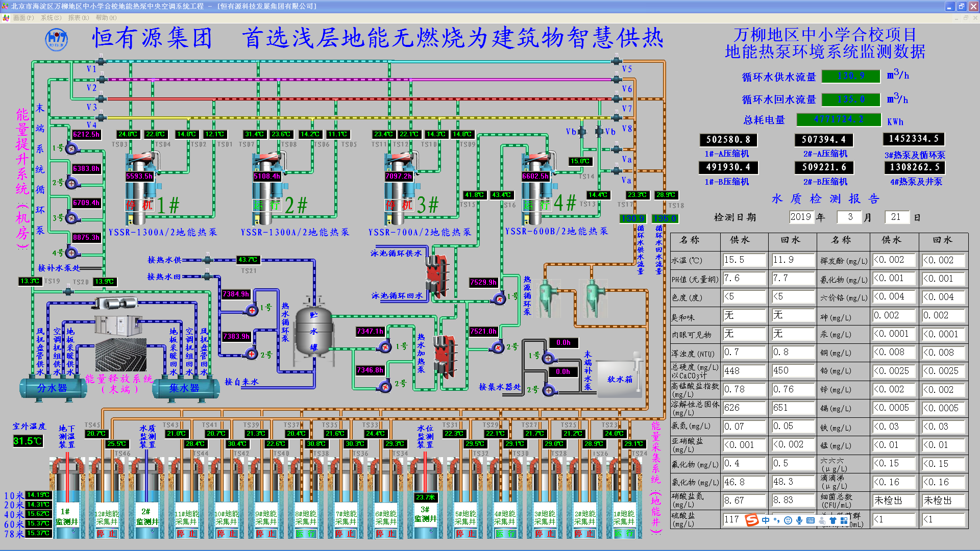The image size is (980, 551).
Task: Click the 贮水罐 water storage tank icon
Action: (x=314, y=332)
